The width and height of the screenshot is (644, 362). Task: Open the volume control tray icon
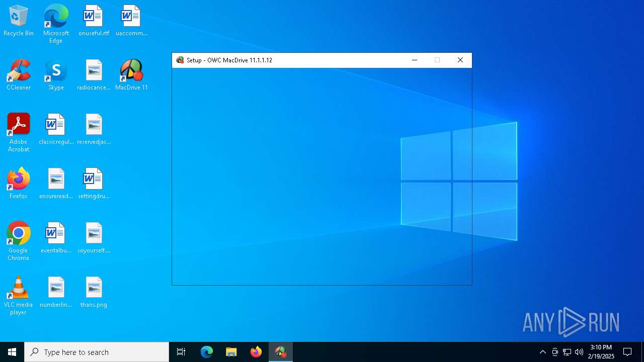[x=579, y=352]
